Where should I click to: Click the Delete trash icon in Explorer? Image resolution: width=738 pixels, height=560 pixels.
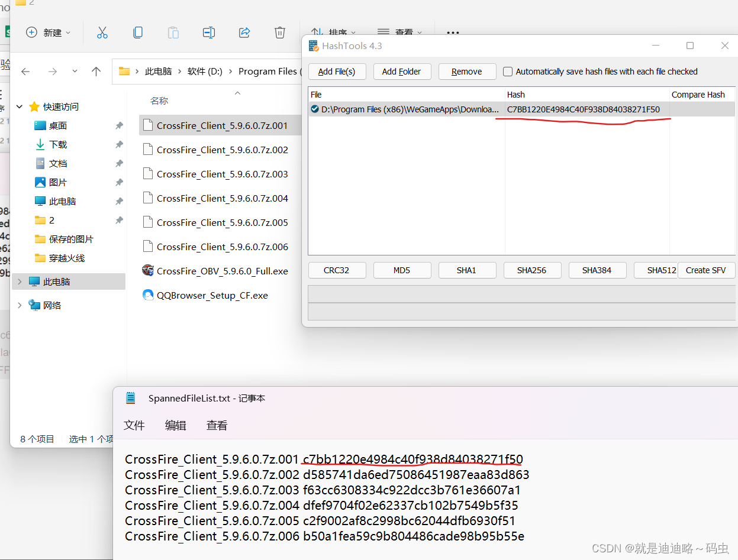[x=280, y=33]
